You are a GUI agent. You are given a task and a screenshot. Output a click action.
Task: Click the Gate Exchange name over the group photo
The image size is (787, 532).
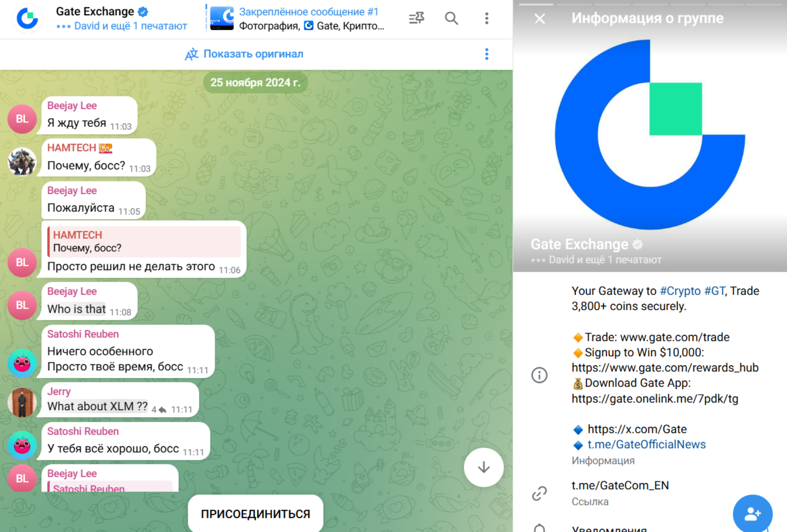pos(580,244)
